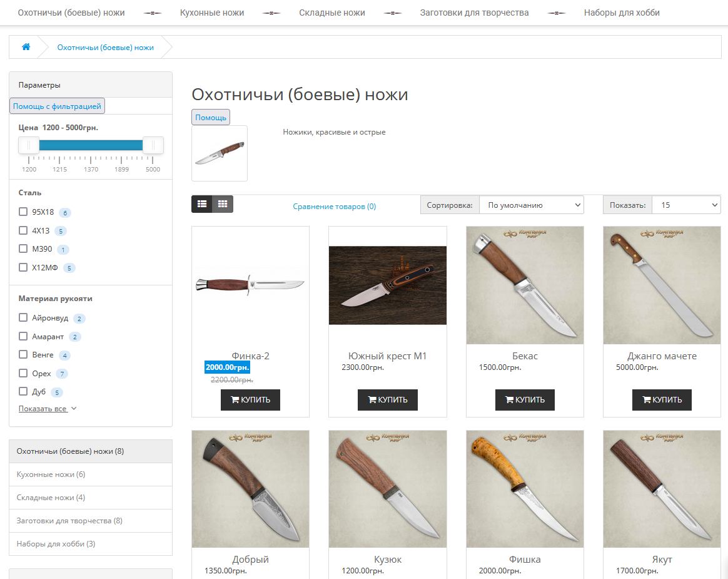Viewport: 728px width, 579px height.
Task: Check the Орех handle material filter
Action: pos(24,373)
